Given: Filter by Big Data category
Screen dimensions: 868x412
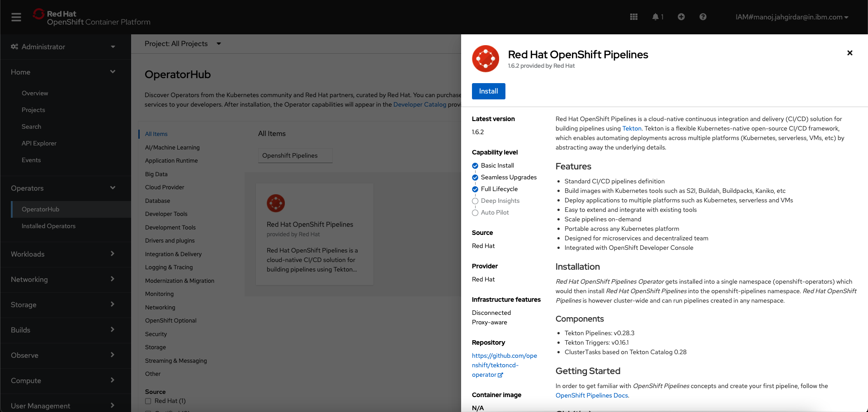Looking at the screenshot, I should point(156,174).
